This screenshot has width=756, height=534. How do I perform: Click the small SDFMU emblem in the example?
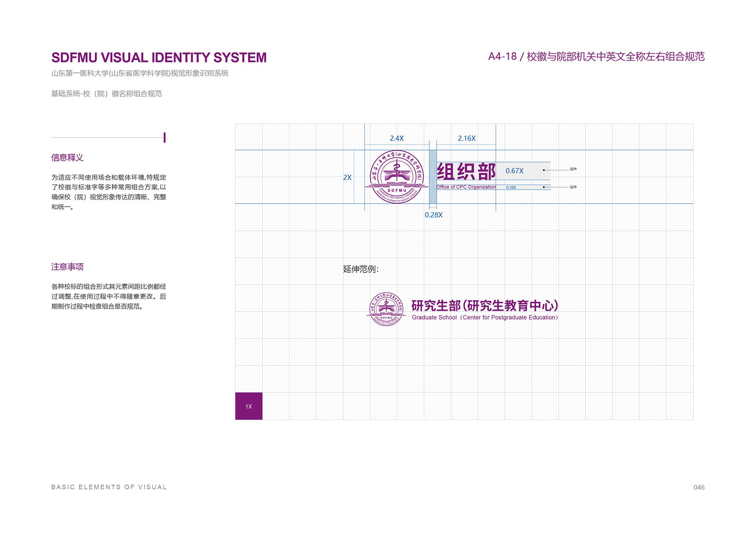(x=386, y=309)
